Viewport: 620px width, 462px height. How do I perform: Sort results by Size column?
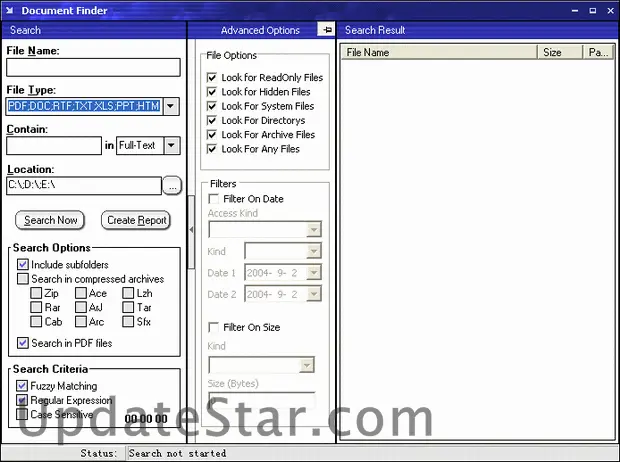point(560,52)
